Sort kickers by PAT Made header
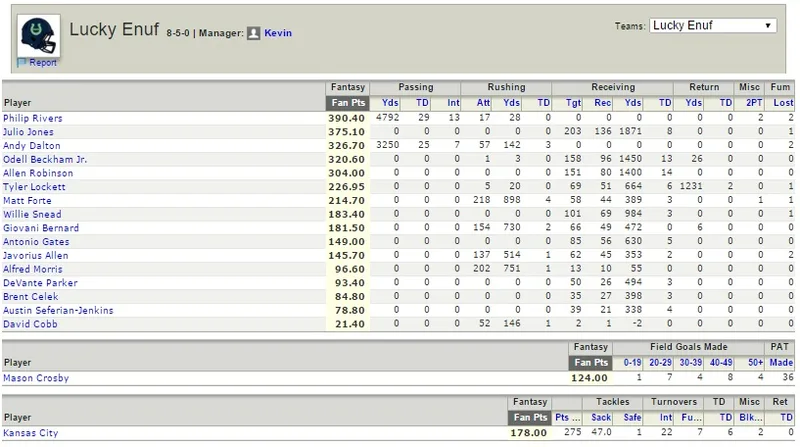This screenshot has width=800, height=447. tap(781, 362)
